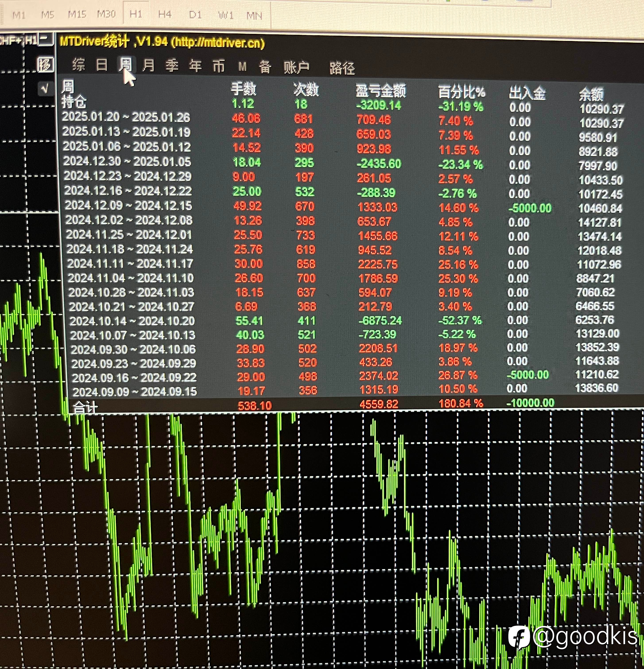Open the 币 currency statistics tab
This screenshot has height=669, width=644.
click(219, 66)
